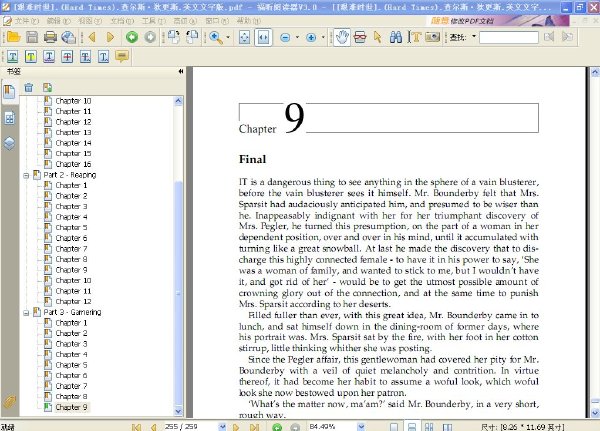Click the bookmark panel vertical scrollbar thumb
Screen dimensions: 600x431
coord(178,293)
